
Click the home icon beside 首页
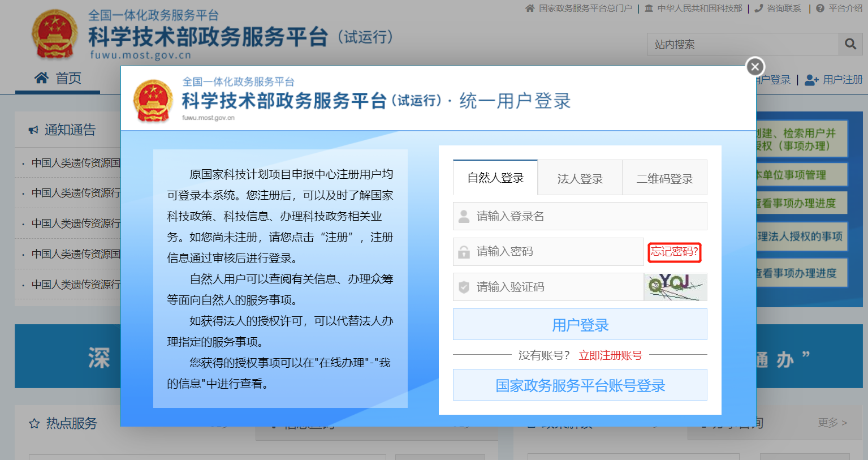tap(41, 78)
